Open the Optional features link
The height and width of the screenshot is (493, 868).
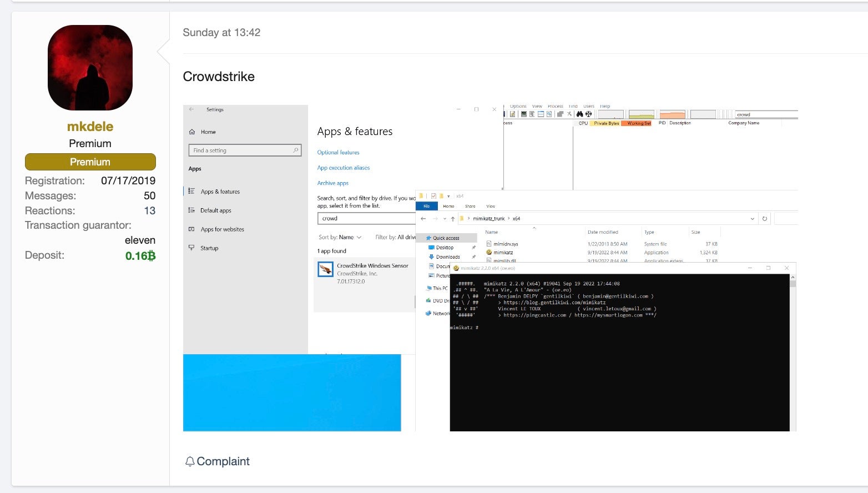pos(338,152)
